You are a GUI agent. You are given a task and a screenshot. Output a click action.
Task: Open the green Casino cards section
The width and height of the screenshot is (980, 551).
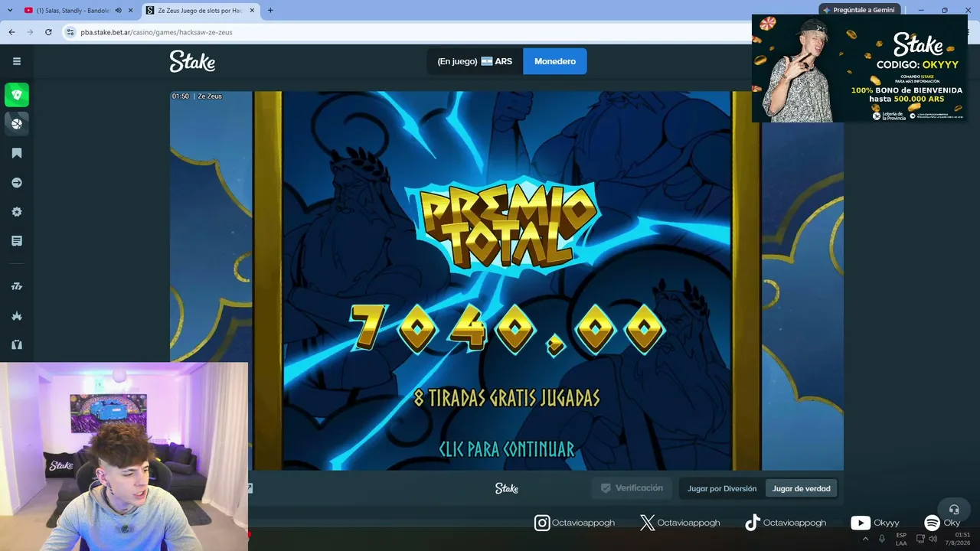click(x=17, y=95)
